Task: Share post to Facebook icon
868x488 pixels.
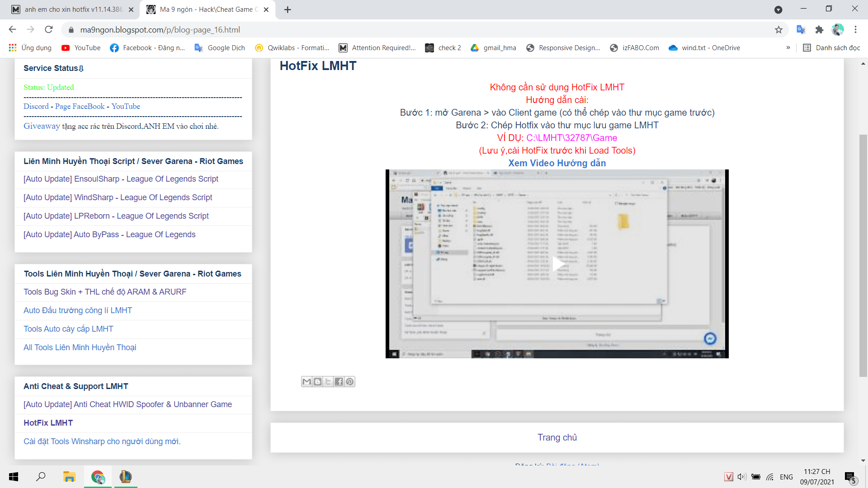Action: click(x=339, y=382)
